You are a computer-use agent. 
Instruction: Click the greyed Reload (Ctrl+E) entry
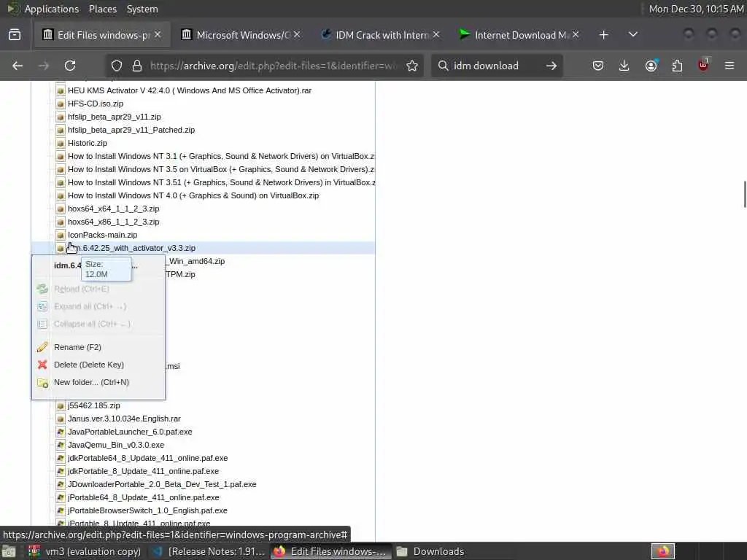click(x=82, y=289)
